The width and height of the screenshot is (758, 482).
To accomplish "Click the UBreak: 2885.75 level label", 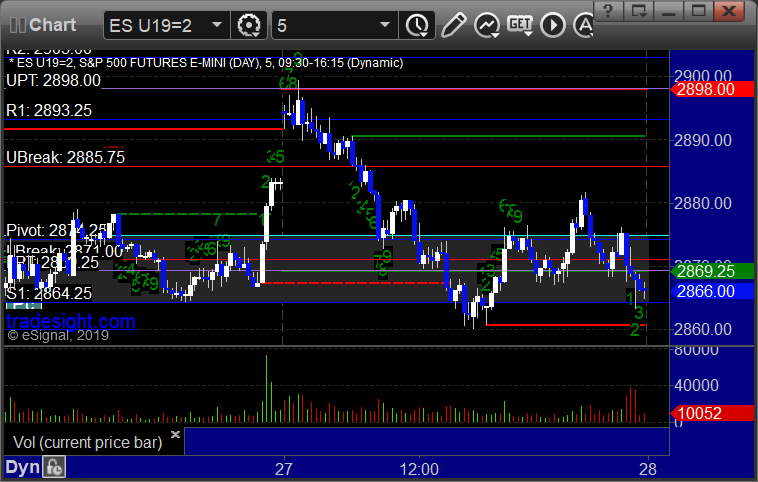I will [x=65, y=157].
